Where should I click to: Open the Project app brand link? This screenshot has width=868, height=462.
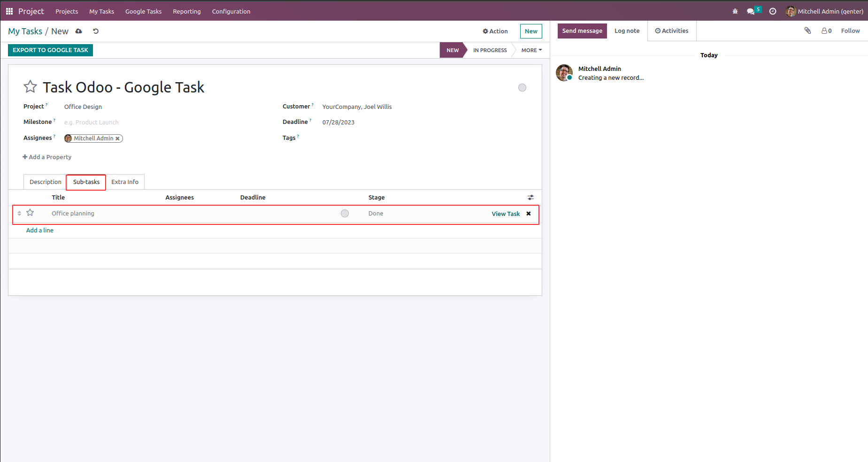point(31,11)
